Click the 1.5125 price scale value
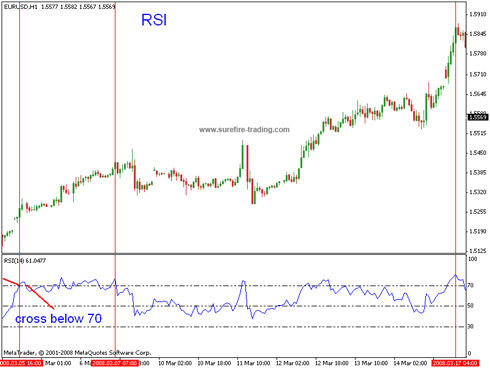 [478, 251]
